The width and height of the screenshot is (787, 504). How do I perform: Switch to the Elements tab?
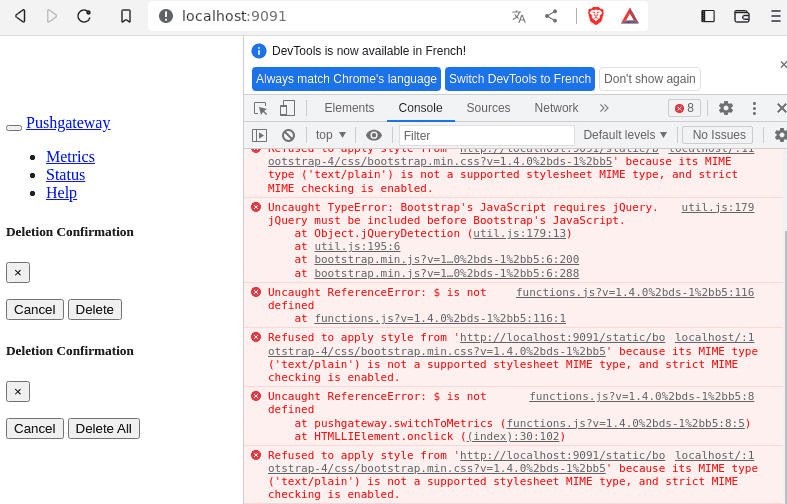349,108
